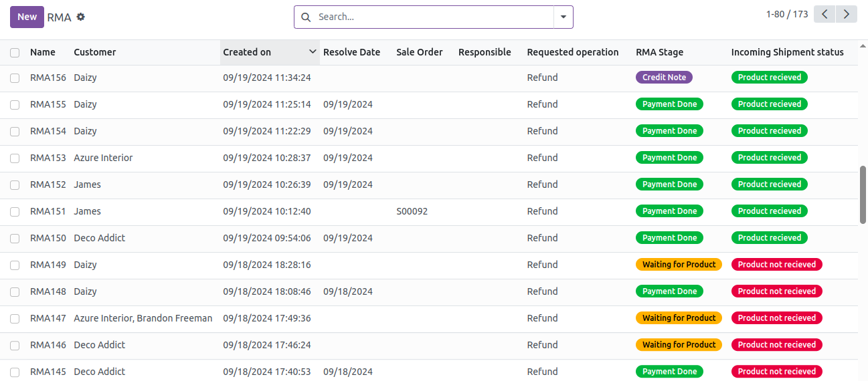Viewport: 868px width, 381px height.
Task: Go to next page of records
Action: [x=847, y=14]
